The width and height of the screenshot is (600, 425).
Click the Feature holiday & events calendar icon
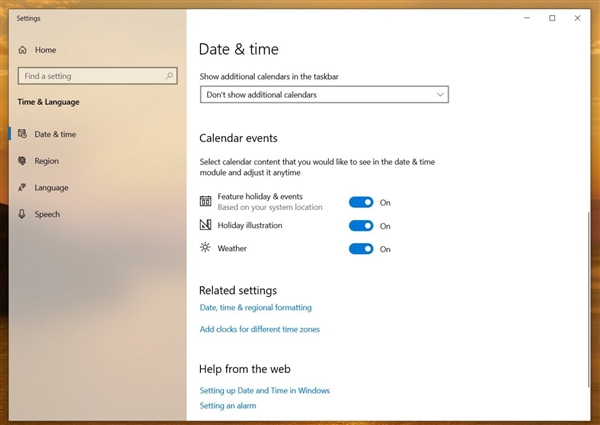205,201
